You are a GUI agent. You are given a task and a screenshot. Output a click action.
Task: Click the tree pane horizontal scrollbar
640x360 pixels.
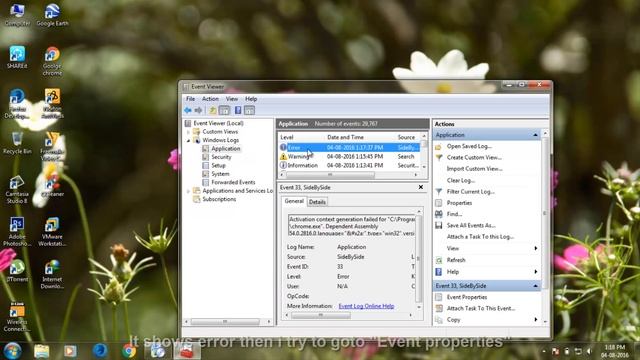coord(225,322)
